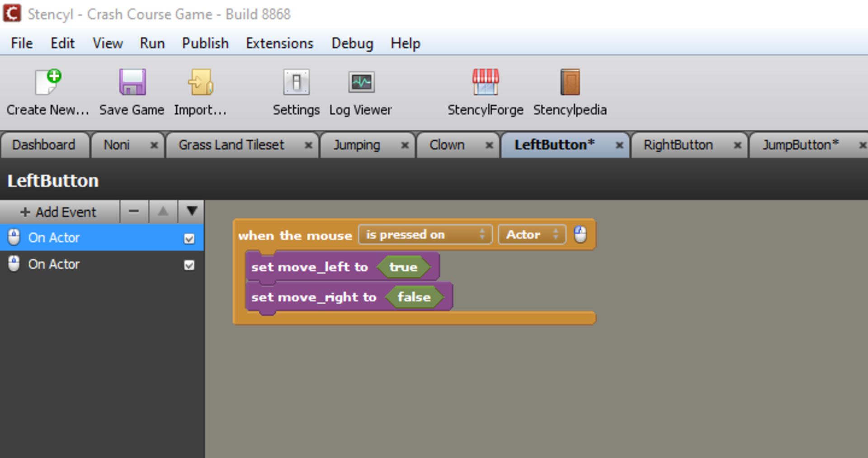Screen dimensions: 868x458
Task: Open the Run menu
Action: [x=152, y=43]
